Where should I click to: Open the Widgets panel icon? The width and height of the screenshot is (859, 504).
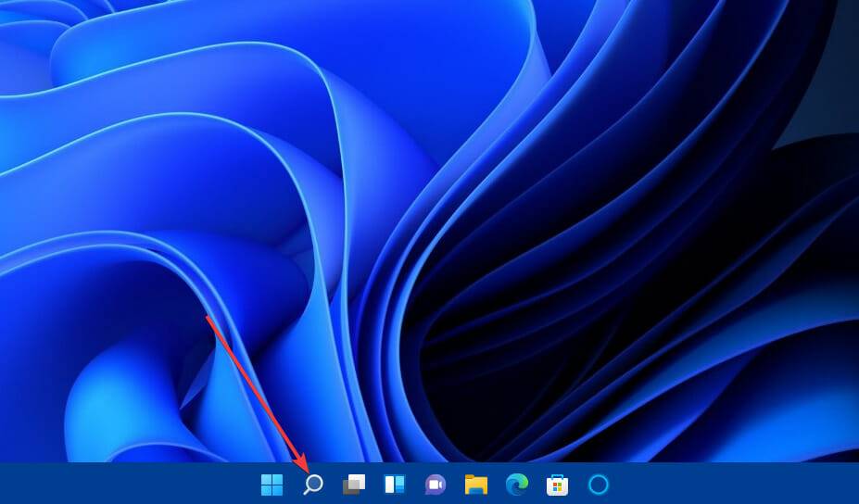pos(395,485)
